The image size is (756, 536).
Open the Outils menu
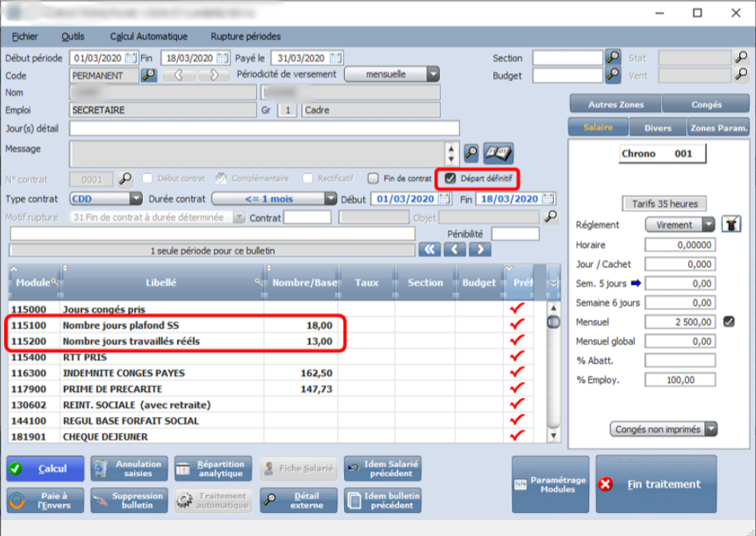[x=73, y=37]
